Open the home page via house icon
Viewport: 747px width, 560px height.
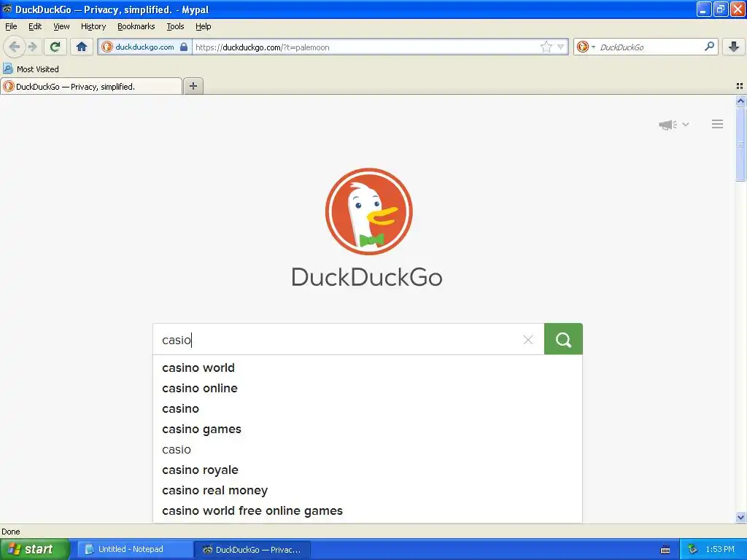point(82,47)
